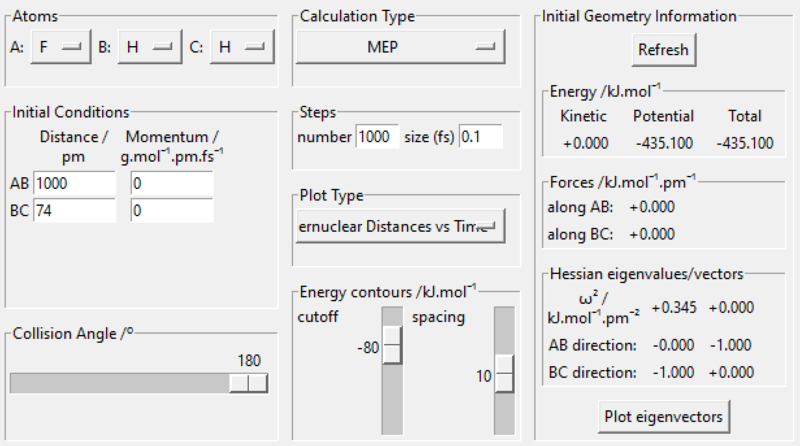Click the AB distance input field
This screenshot has height=446, width=800.
pos(75,184)
